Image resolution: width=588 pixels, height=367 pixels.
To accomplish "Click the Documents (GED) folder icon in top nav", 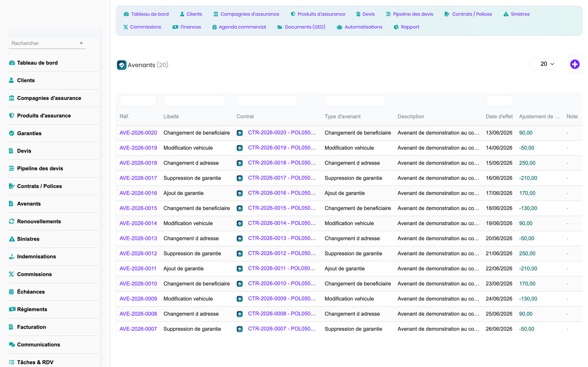I will coord(280,27).
